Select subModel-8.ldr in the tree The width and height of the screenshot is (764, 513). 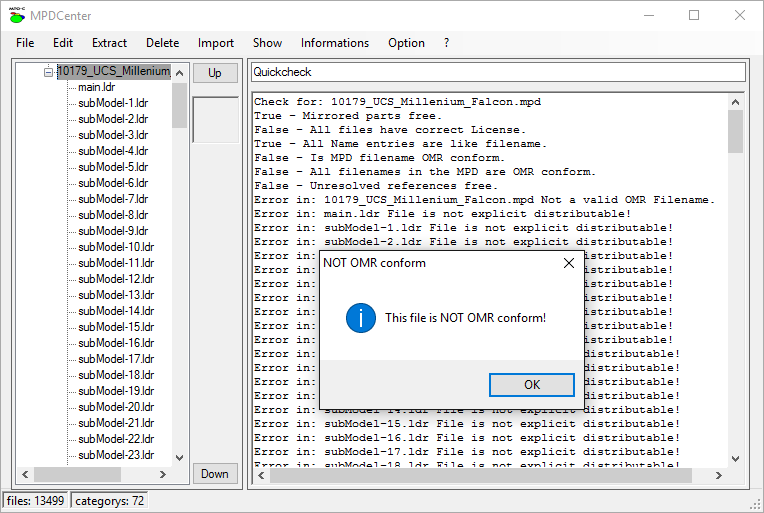[113, 215]
